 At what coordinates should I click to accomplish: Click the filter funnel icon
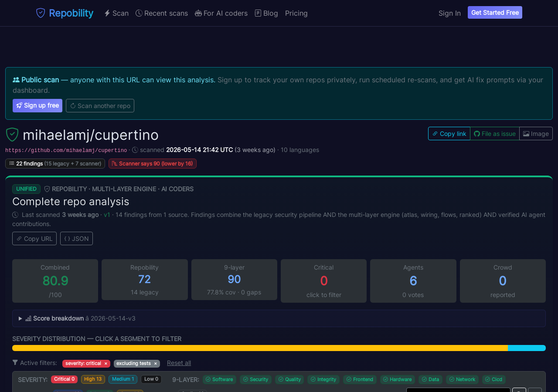pyautogui.click(x=15, y=362)
